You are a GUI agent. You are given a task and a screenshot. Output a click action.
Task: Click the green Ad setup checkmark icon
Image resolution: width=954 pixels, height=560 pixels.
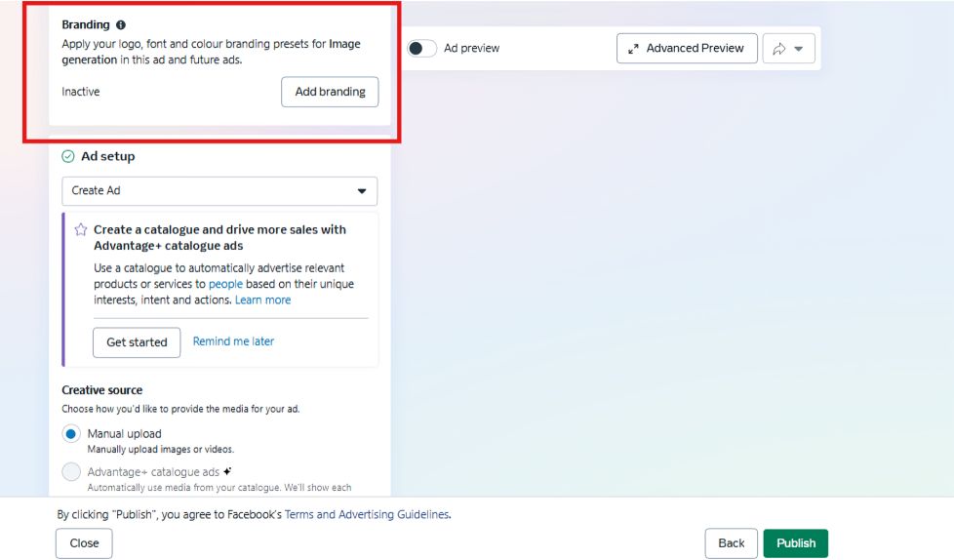tap(68, 156)
